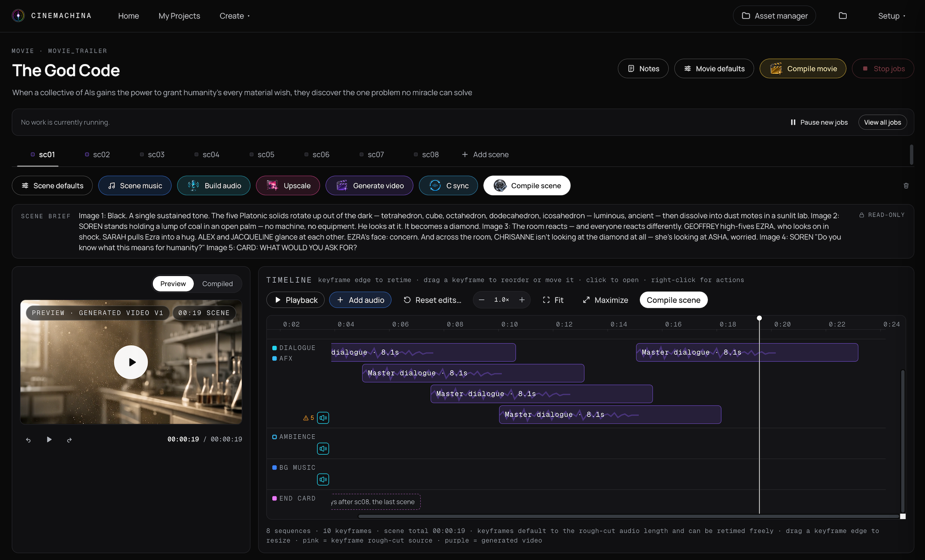The height and width of the screenshot is (560, 925).
Task: Select the sc08 scene tab
Action: (426, 155)
